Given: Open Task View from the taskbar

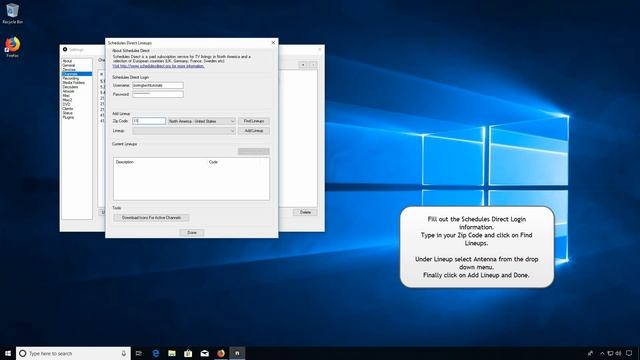Looking at the screenshot, I should [x=139, y=353].
